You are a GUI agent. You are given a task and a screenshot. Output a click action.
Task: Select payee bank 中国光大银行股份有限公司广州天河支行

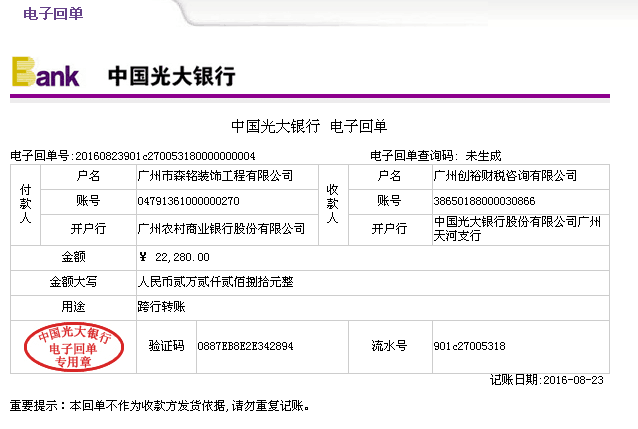point(517,229)
